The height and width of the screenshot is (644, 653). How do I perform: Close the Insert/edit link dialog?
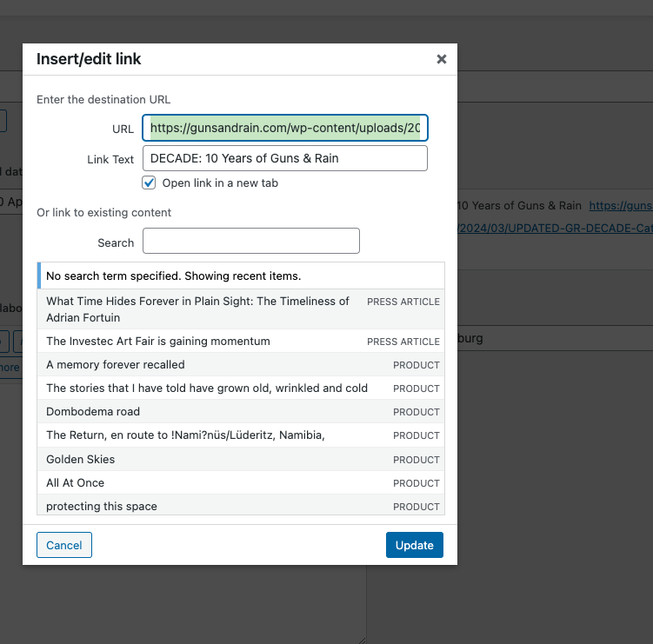coord(441,59)
